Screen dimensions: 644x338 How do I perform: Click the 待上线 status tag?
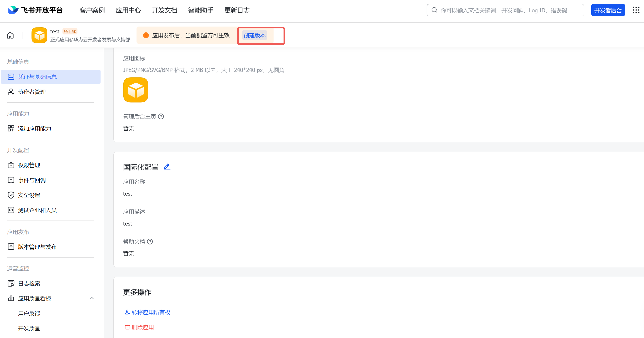pos(70,31)
